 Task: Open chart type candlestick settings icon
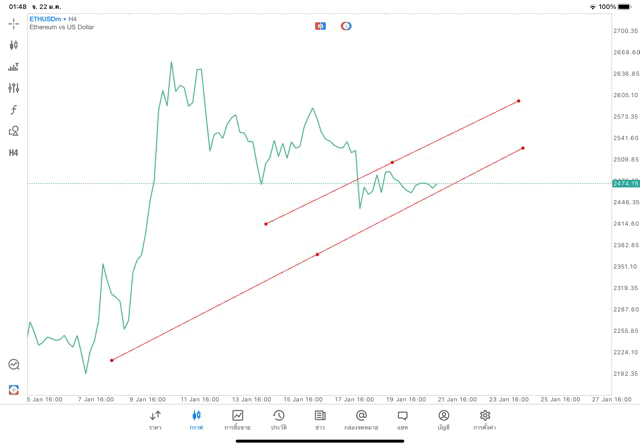click(14, 45)
